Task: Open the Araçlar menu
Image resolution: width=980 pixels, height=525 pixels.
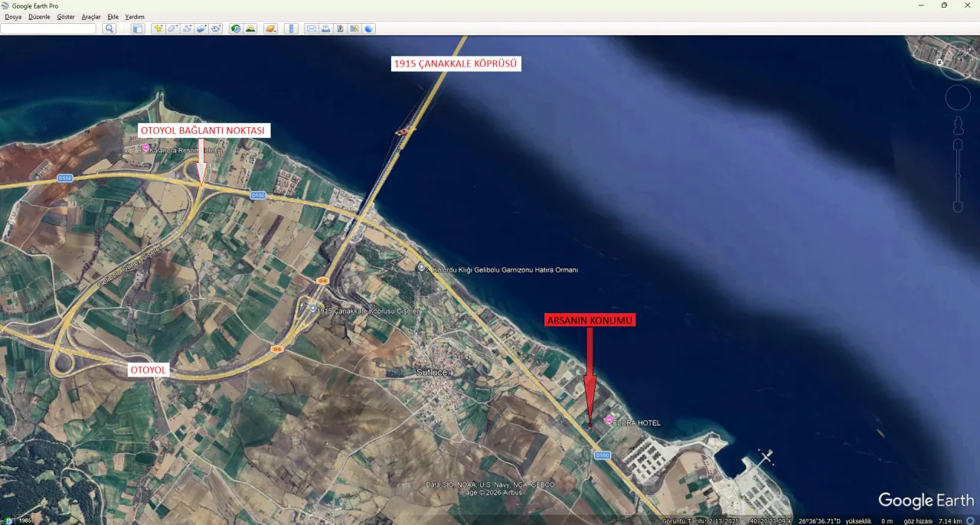Action: [x=91, y=16]
